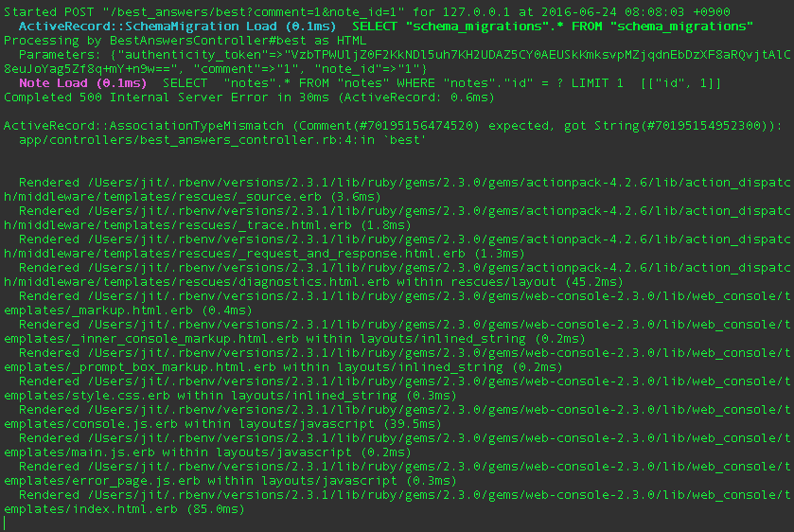This screenshot has height=532, width=794.
Task: Click 'main.js.erb within layouts/javascript (0.2ms)' text
Action: (241, 452)
